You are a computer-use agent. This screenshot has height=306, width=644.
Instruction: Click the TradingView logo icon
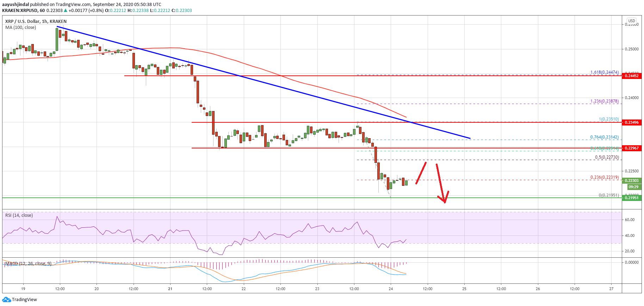coord(7,300)
